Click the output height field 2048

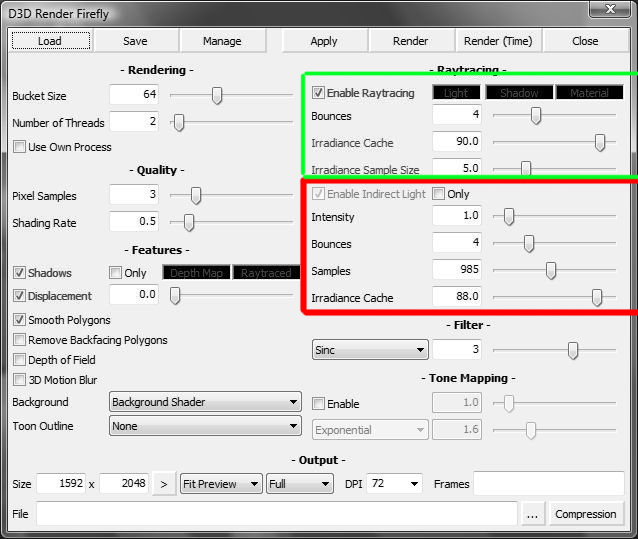coord(124,483)
